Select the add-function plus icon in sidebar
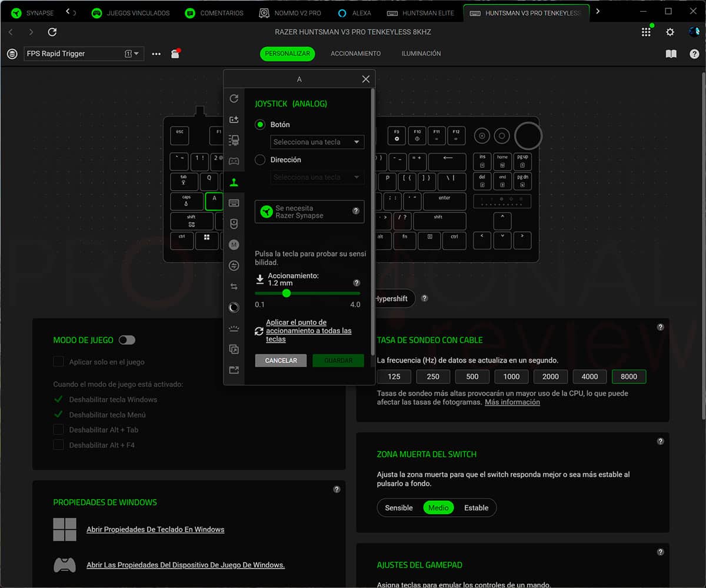The width and height of the screenshot is (706, 588). click(234, 119)
